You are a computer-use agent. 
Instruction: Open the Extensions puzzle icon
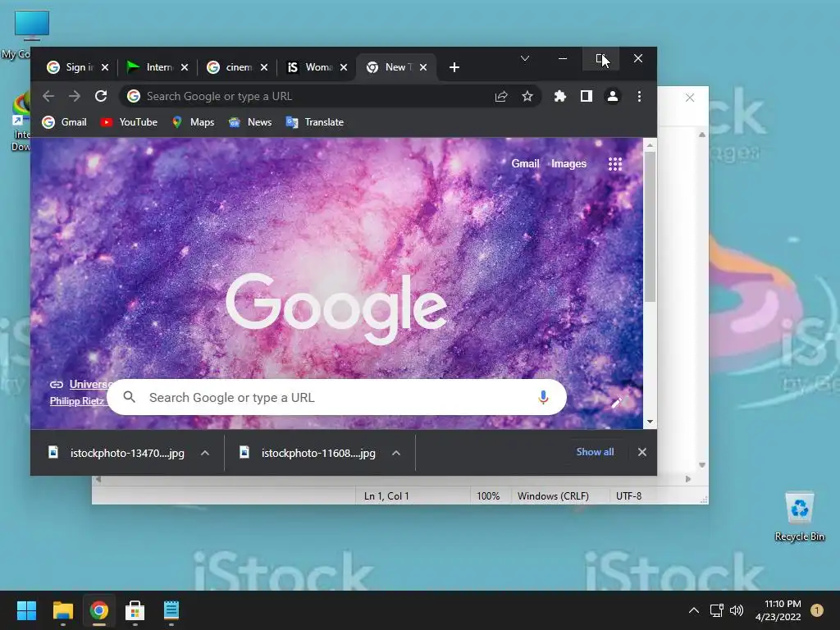[559, 97]
